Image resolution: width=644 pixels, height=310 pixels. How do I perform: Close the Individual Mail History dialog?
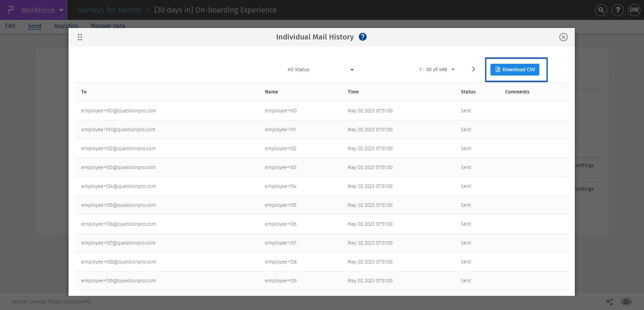point(563,37)
